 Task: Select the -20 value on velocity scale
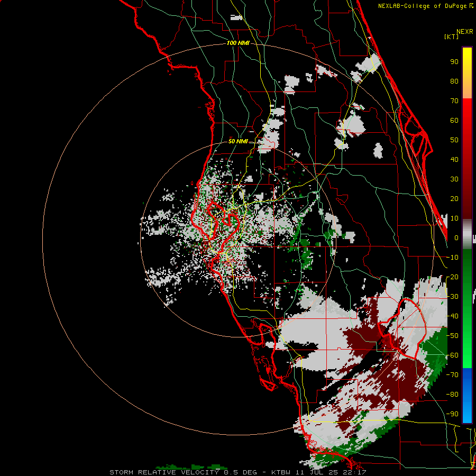tap(452, 277)
